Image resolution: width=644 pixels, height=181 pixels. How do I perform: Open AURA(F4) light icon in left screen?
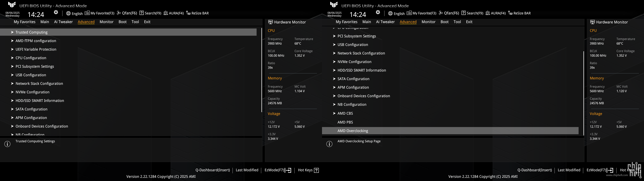coord(166,13)
